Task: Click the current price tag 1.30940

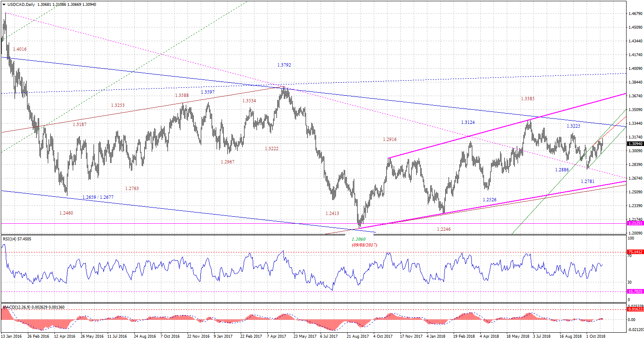Action: (635, 143)
